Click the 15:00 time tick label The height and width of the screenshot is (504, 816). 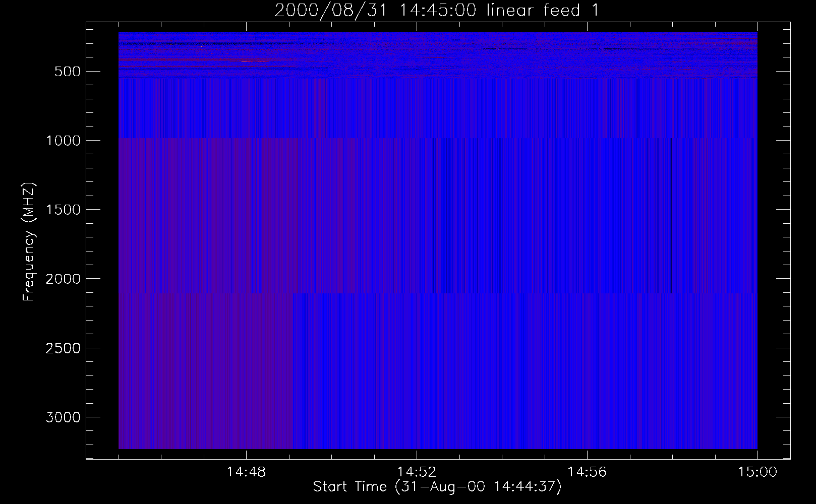(757, 472)
